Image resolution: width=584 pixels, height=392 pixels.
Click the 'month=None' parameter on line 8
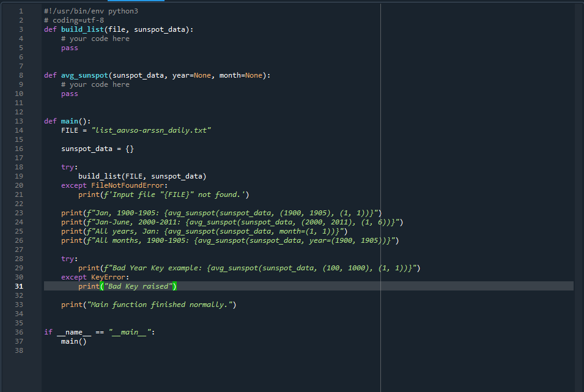240,75
